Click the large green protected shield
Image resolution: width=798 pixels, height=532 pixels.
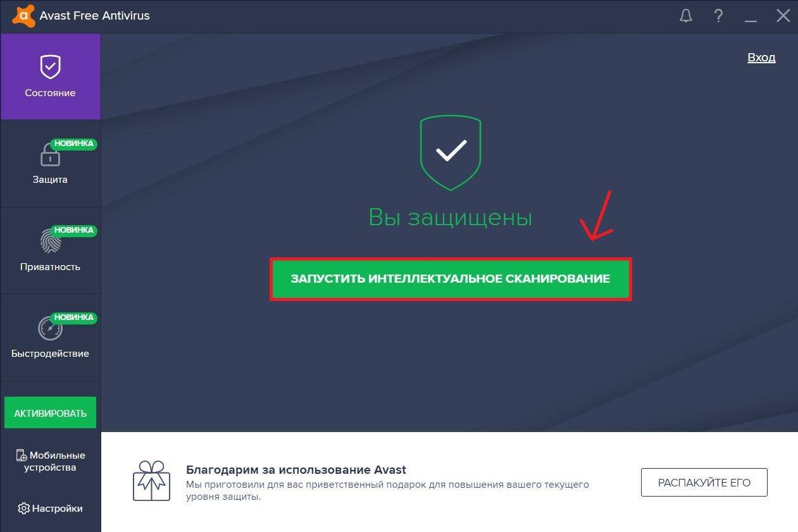pyautogui.click(x=451, y=153)
